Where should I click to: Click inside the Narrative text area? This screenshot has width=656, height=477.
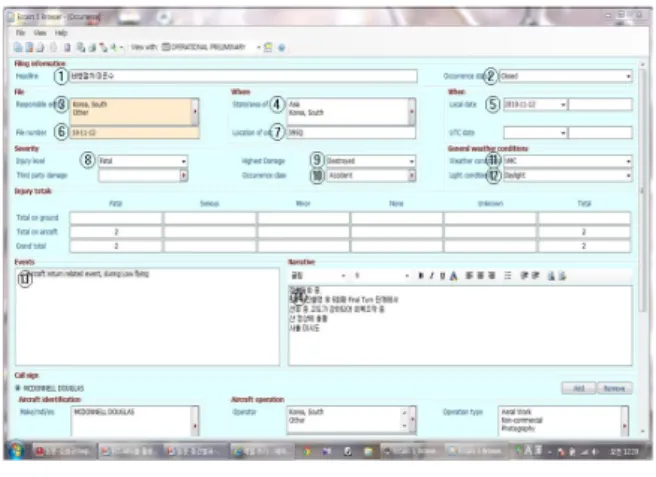460,326
